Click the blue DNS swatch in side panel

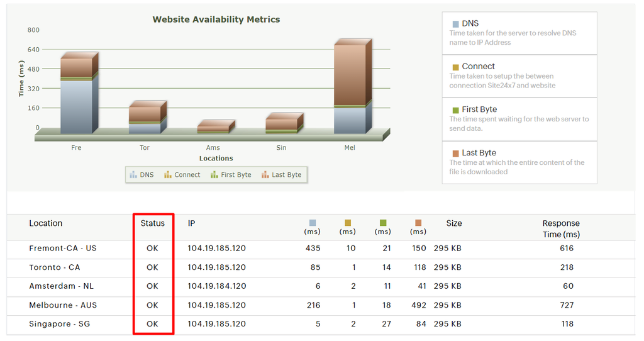(x=455, y=25)
